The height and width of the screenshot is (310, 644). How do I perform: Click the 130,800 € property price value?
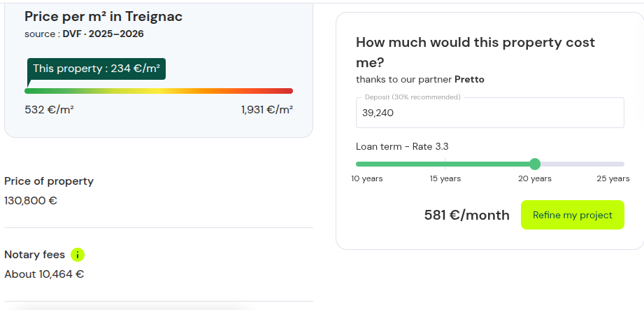tap(31, 201)
